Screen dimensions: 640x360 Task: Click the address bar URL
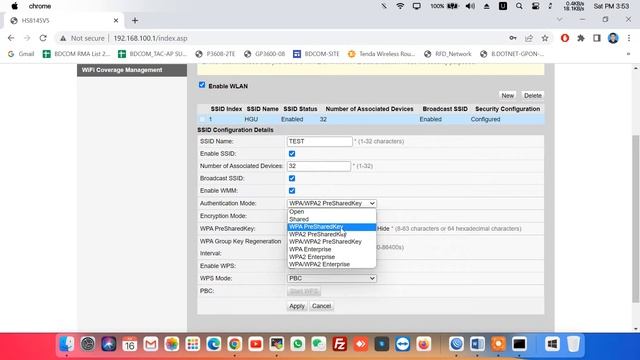[x=150, y=38]
